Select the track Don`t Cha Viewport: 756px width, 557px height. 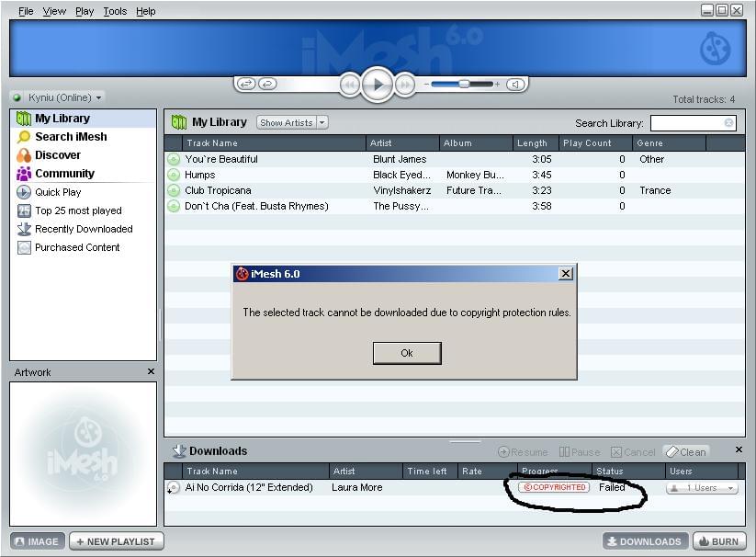[x=455, y=206]
